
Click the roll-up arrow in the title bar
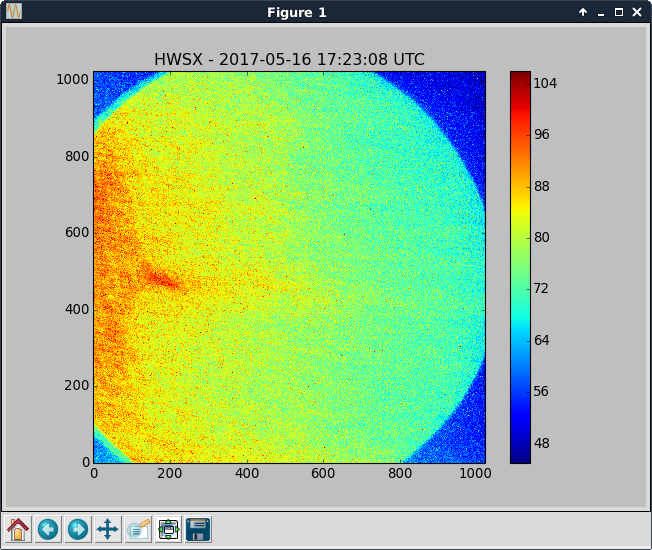coord(583,12)
